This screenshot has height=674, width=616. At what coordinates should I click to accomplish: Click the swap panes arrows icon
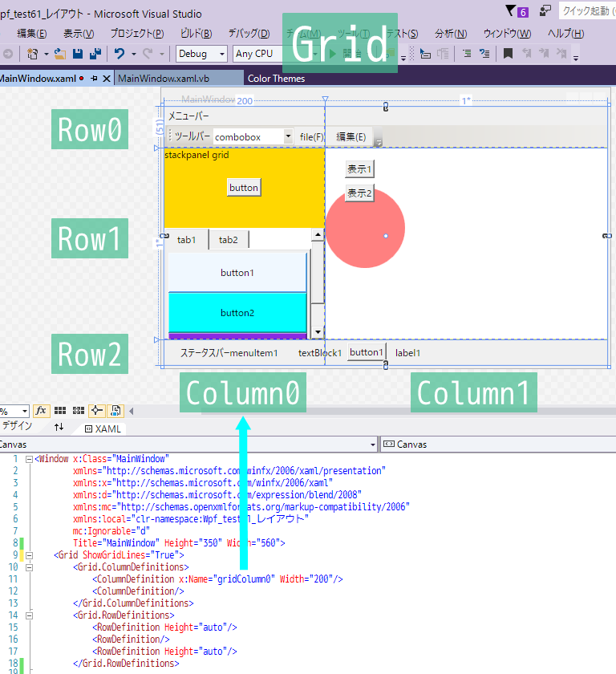59,427
